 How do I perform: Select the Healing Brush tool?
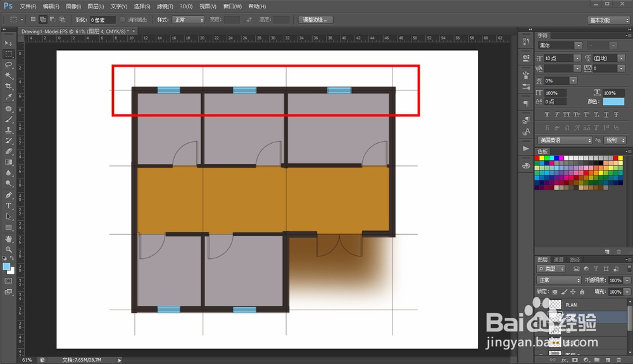pos(8,108)
